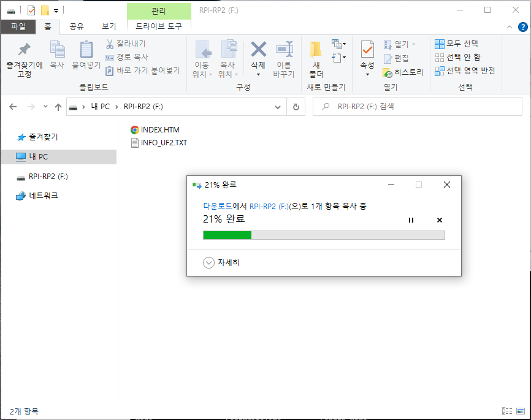The image size is (531, 420).
Task: Open recent locations dropdown arrow
Action: coord(46,106)
